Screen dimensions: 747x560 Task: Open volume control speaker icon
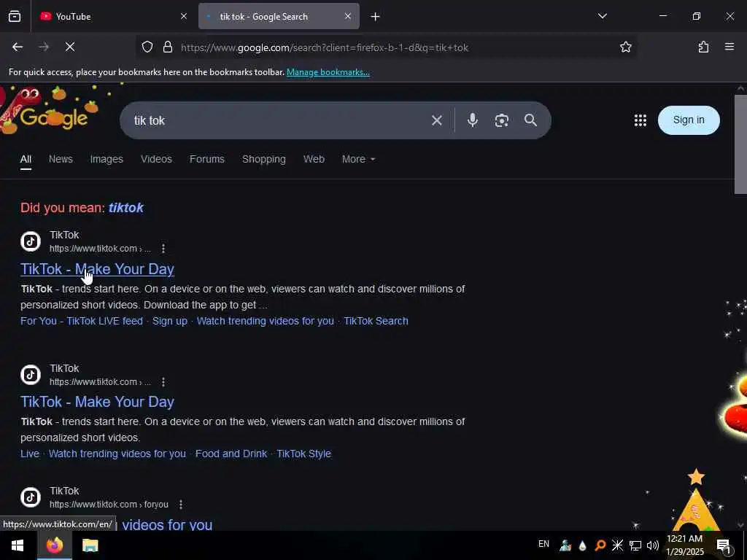[653, 545]
